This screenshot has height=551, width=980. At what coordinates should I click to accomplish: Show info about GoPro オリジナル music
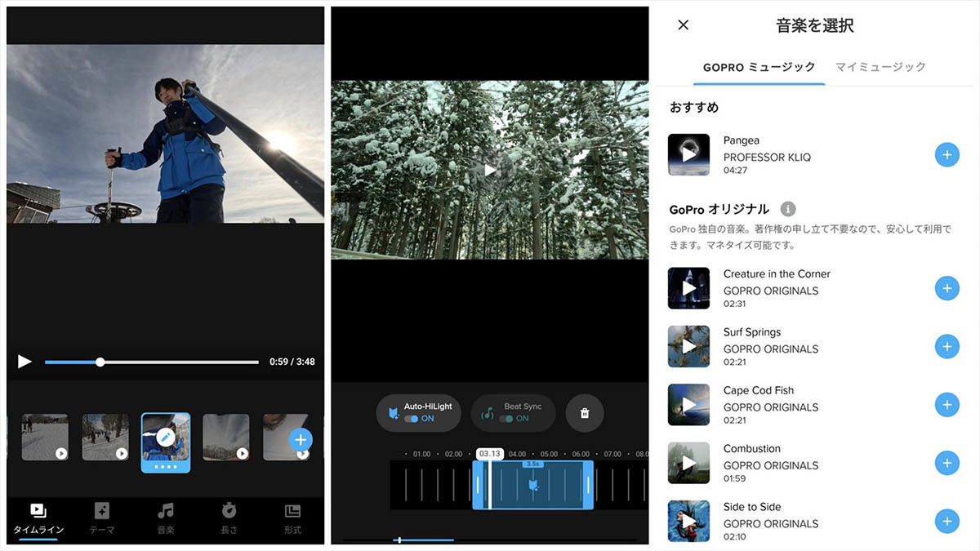[x=788, y=209]
